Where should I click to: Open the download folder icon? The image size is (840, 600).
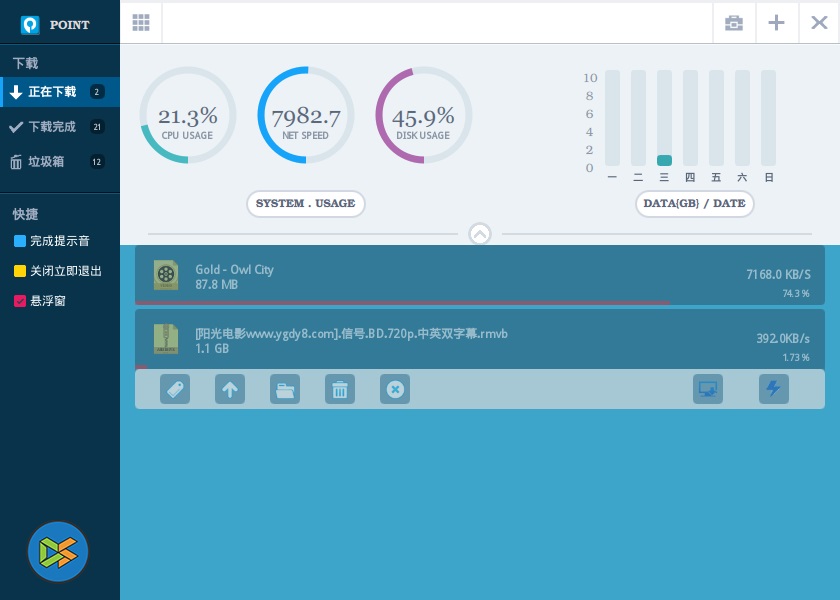click(285, 389)
